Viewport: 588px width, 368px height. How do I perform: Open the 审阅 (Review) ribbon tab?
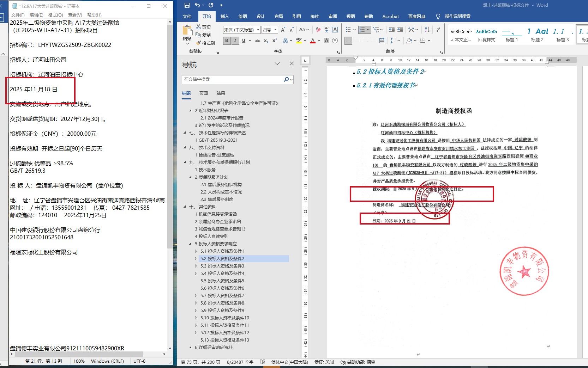pos(333,17)
